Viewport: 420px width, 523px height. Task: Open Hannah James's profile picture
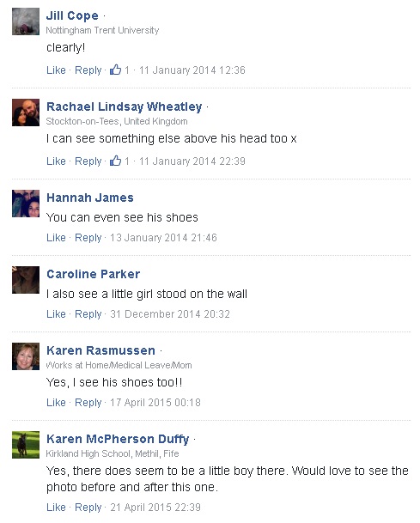pos(26,204)
